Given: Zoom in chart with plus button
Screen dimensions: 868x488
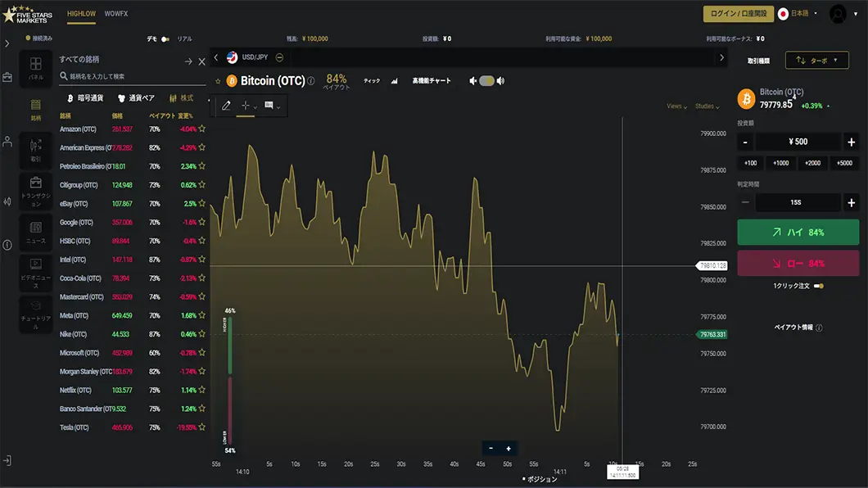Looking at the screenshot, I should [509, 448].
